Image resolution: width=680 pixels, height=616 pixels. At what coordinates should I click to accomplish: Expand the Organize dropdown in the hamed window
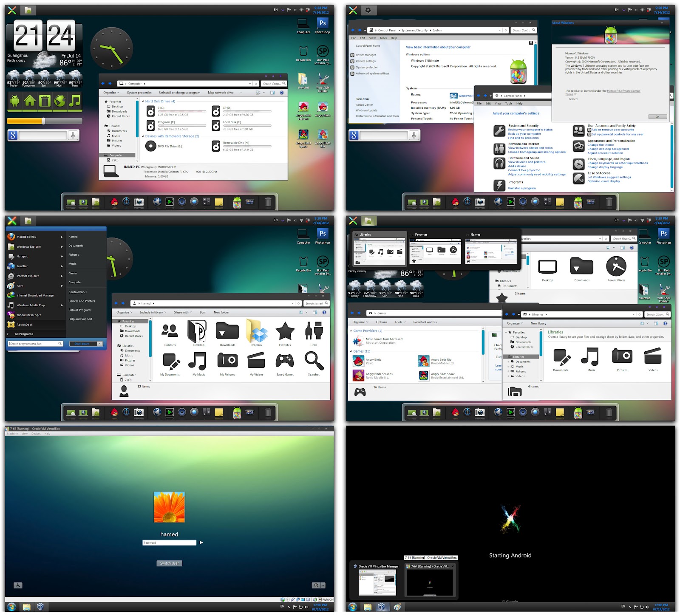125,312
